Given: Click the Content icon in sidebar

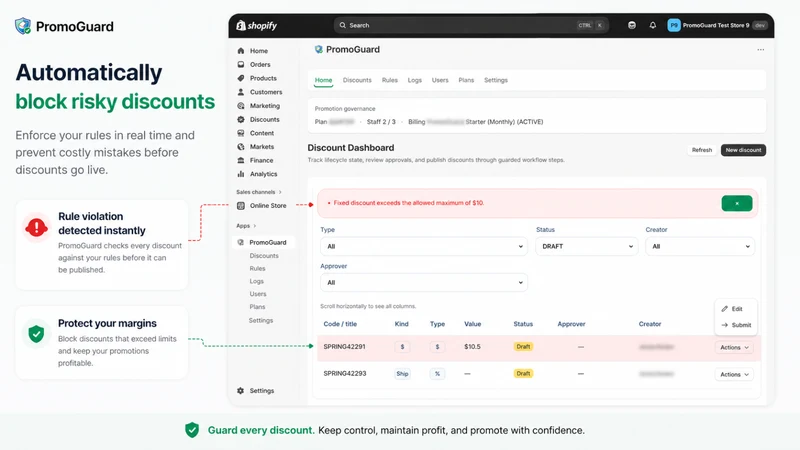Looking at the screenshot, I should (241, 133).
